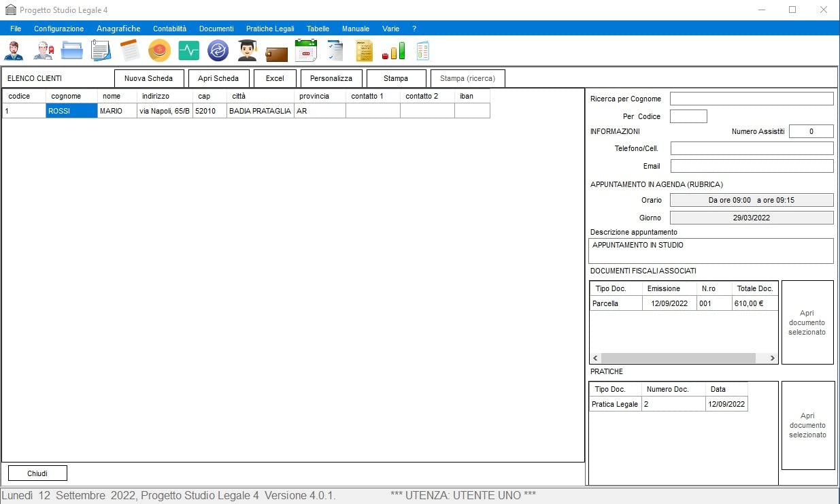This screenshot has width=840, height=504.
Task: Open the orange notepad toolbar icon
Action: (130, 50)
